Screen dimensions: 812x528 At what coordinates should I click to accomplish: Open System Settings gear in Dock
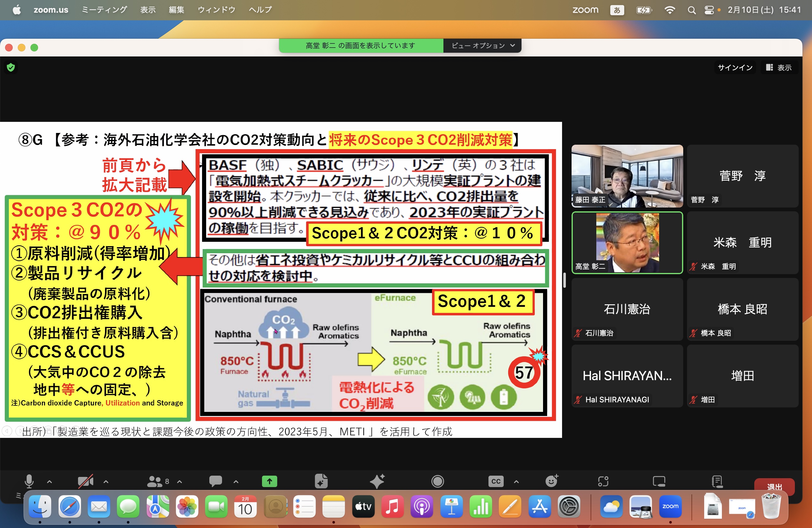pyautogui.click(x=569, y=506)
